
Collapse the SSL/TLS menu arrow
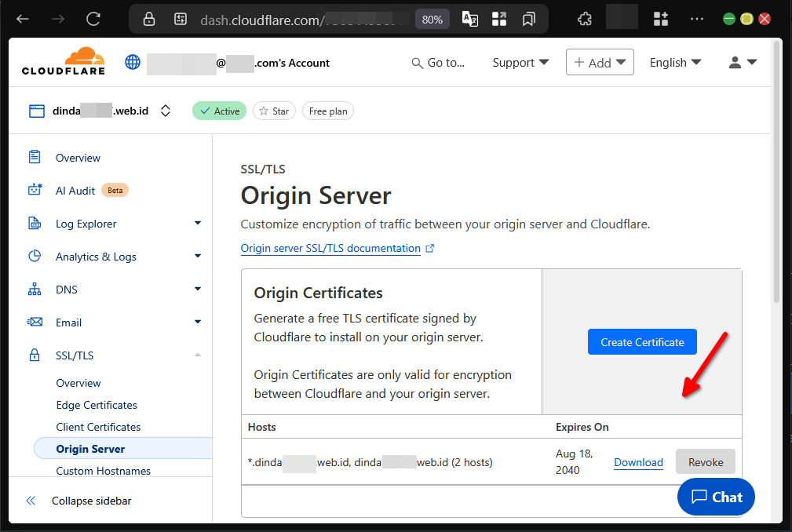198,355
